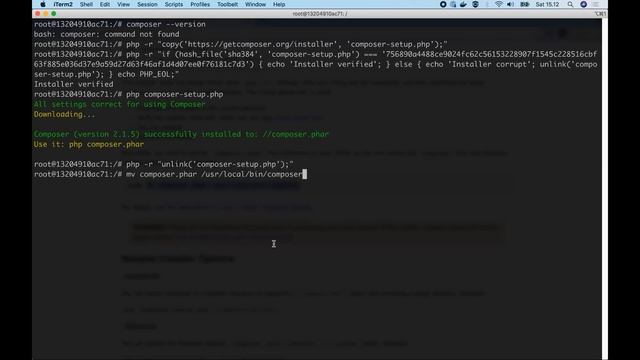Click the round striped icon beside Docker
The height and width of the screenshot is (360, 640).
pos(476,4)
